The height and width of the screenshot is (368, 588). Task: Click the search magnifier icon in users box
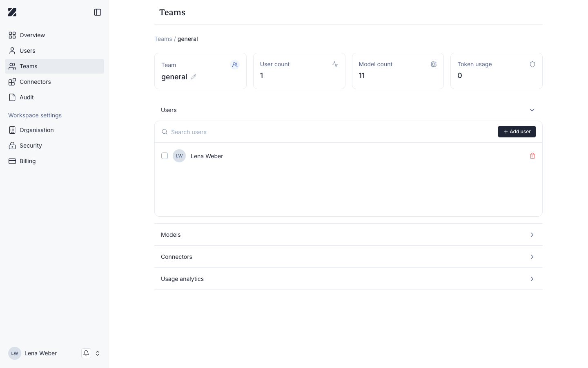point(165,132)
